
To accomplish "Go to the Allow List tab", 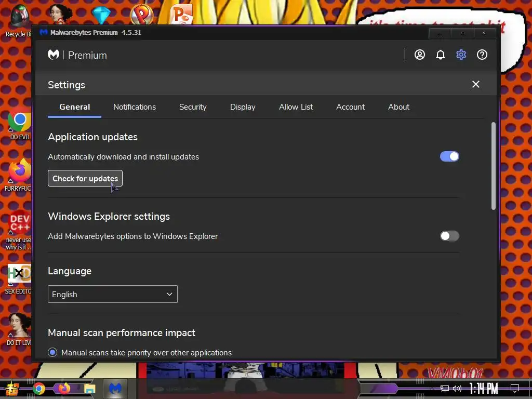I will point(296,107).
